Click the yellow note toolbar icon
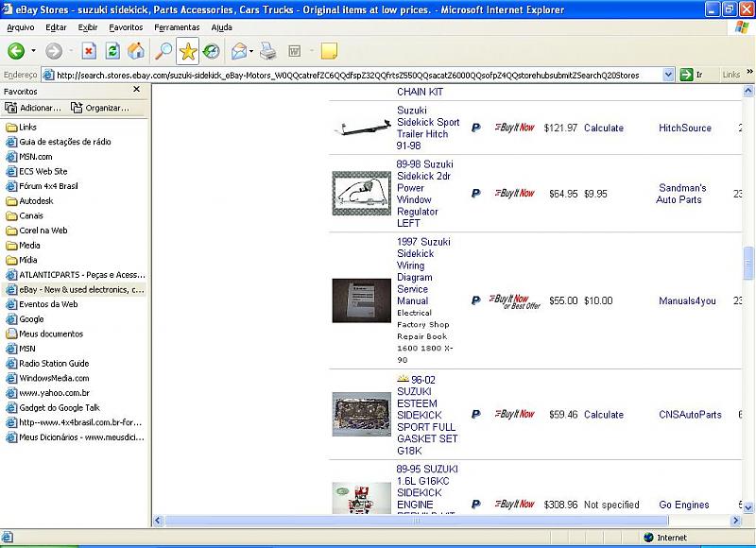Viewport: 756px width, 548px height. (329, 51)
